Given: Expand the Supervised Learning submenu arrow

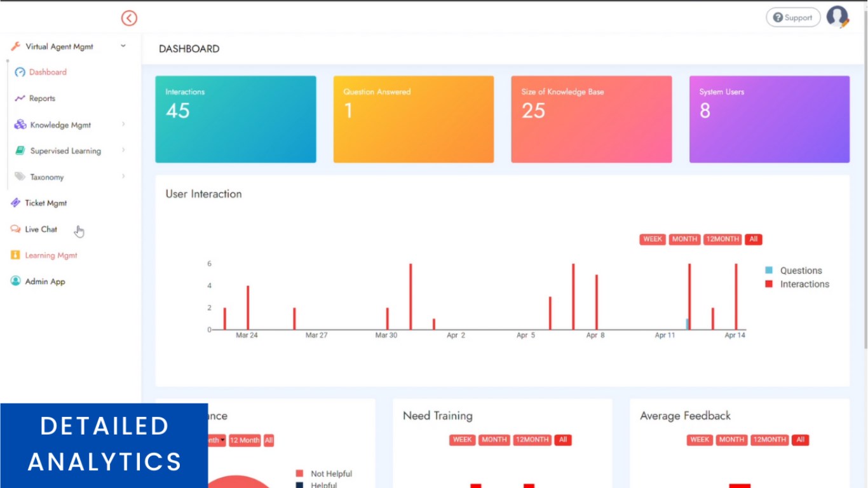Looking at the screenshot, I should (123, 150).
